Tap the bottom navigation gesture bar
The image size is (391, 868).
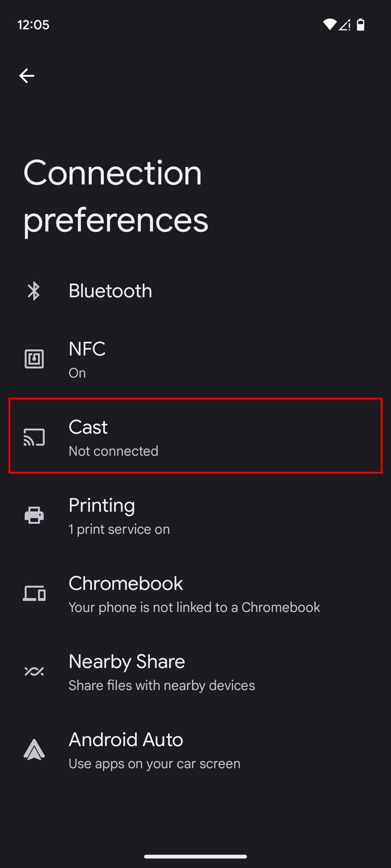pyautogui.click(x=195, y=856)
